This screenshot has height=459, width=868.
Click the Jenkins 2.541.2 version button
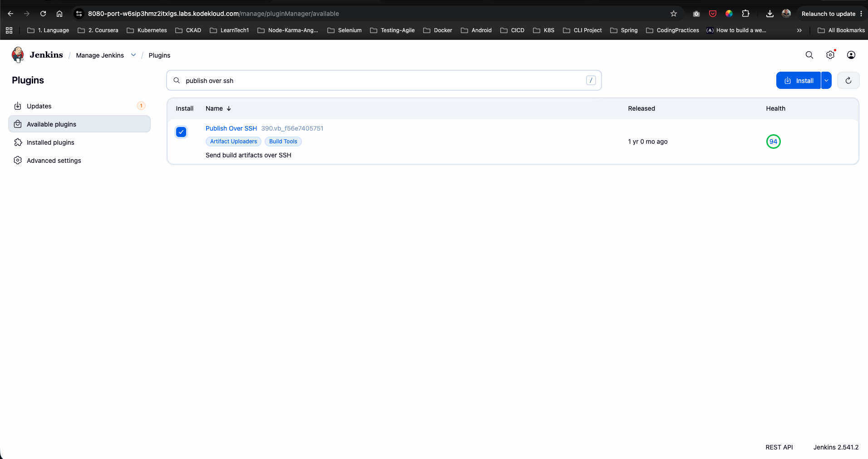pyautogui.click(x=836, y=447)
